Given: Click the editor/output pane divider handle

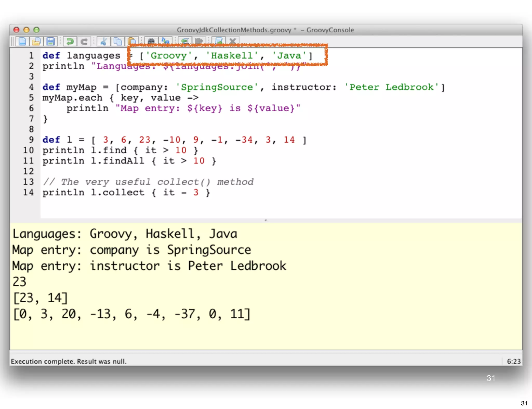Looking at the screenshot, I should point(266,220).
